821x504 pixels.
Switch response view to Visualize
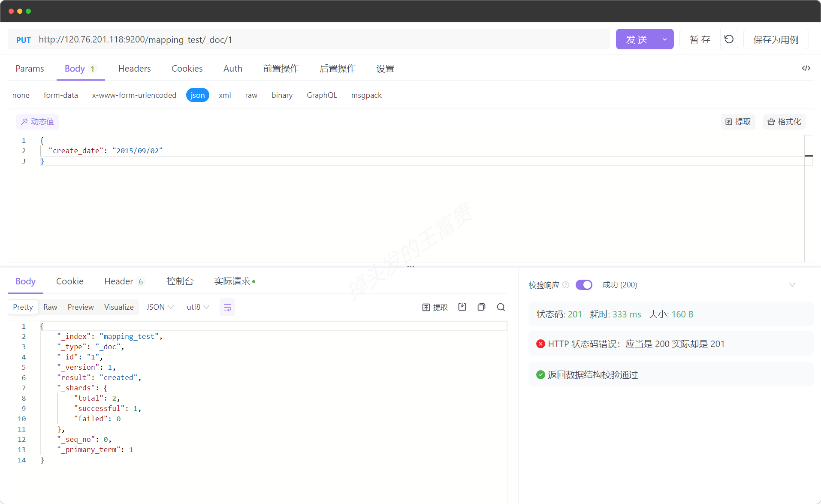[x=119, y=307]
